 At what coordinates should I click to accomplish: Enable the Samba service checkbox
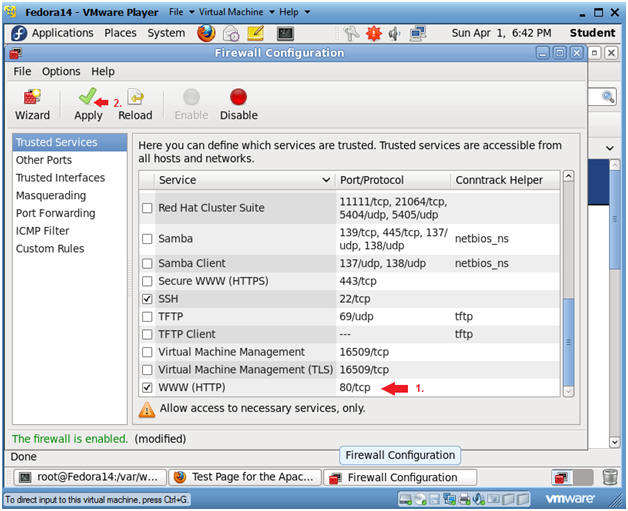[148, 239]
